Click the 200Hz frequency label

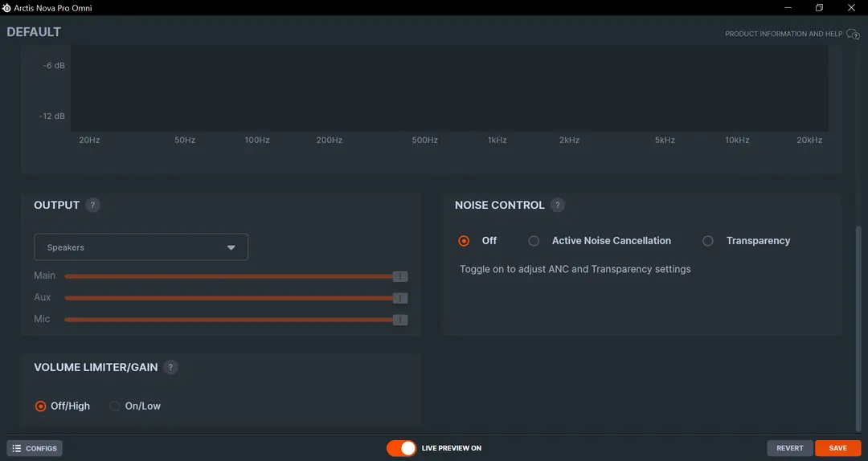point(330,140)
